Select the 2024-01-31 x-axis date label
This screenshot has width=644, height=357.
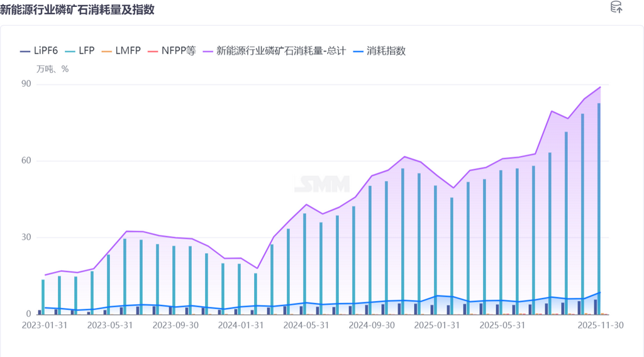pyautogui.click(x=240, y=325)
